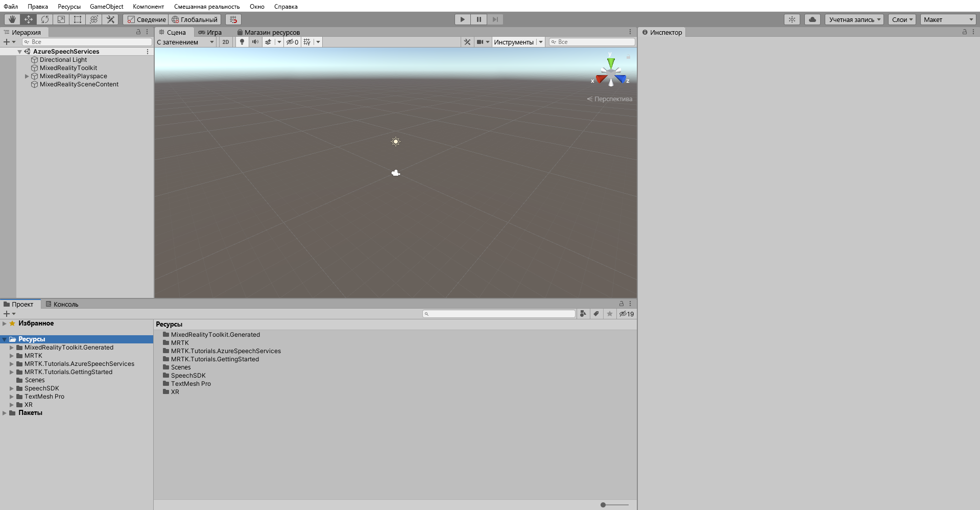The height and width of the screenshot is (510, 980).
Task: Open Справка menu
Action: [286, 7]
